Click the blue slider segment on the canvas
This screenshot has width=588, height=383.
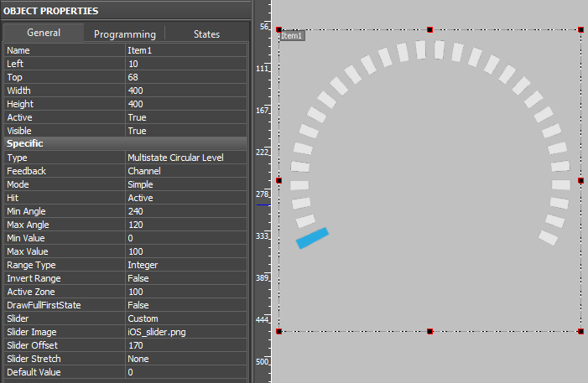pyautogui.click(x=312, y=238)
